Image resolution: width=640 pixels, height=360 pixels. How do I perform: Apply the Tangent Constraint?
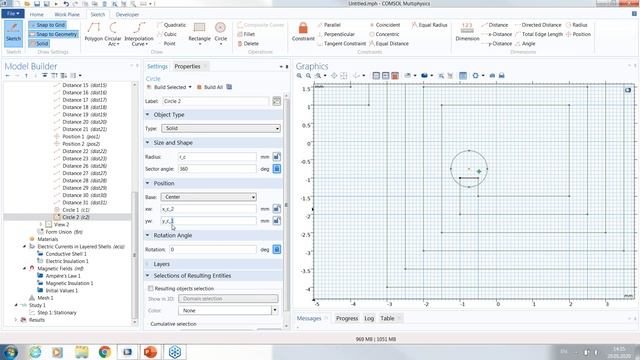[341, 44]
